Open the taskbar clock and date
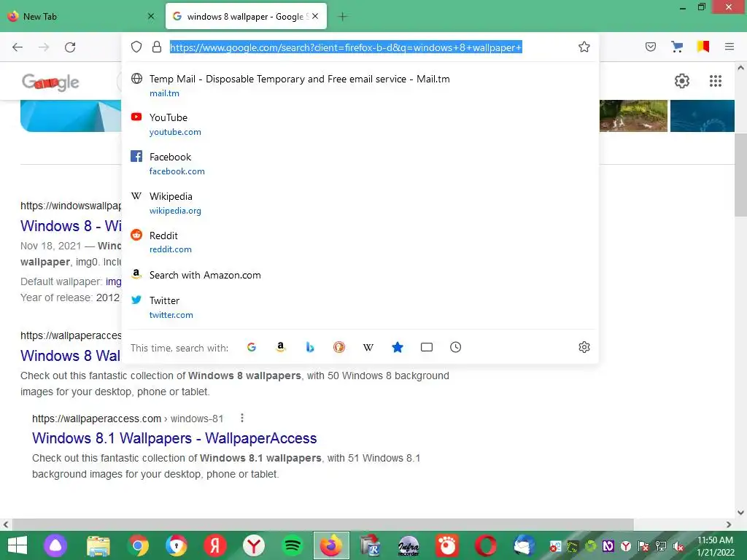Viewport: 747px width, 560px height. (716, 545)
